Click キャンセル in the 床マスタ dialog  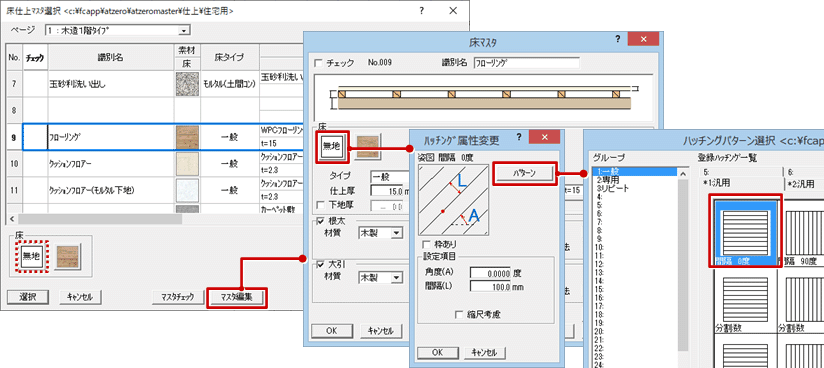[x=380, y=331]
